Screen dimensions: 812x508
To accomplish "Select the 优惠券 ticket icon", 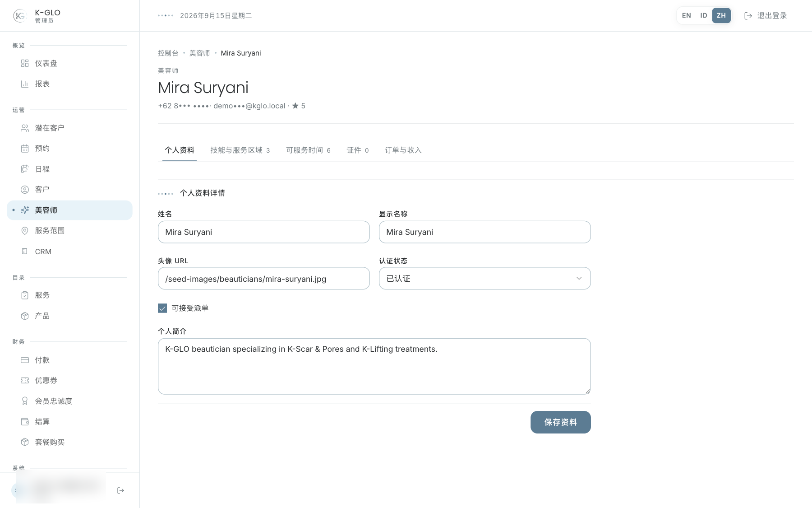I will click(25, 381).
